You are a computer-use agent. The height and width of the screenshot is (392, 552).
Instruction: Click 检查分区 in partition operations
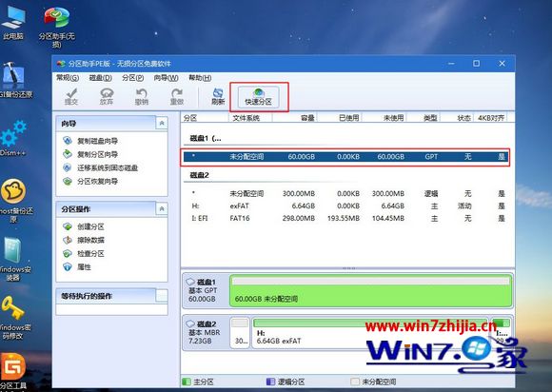[x=90, y=253]
